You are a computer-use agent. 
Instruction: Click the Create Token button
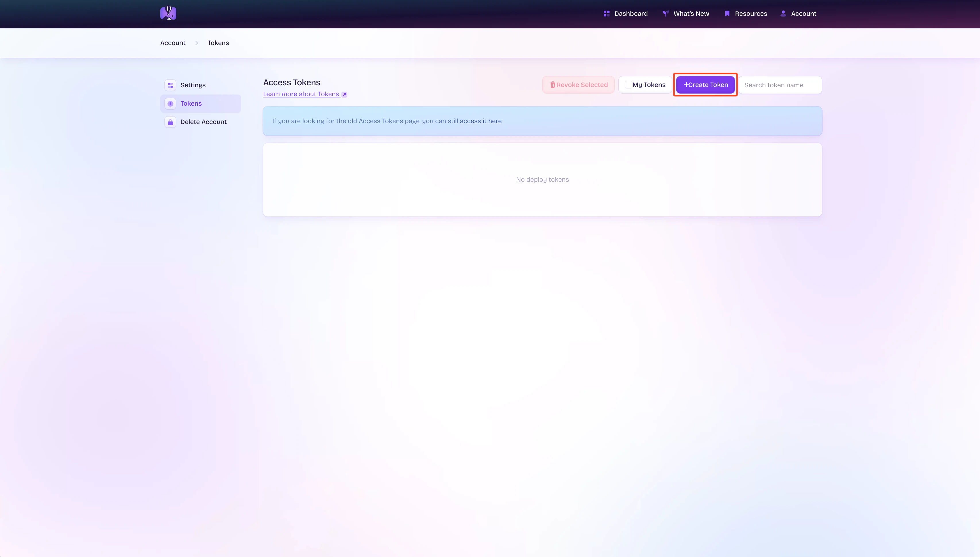coord(705,84)
